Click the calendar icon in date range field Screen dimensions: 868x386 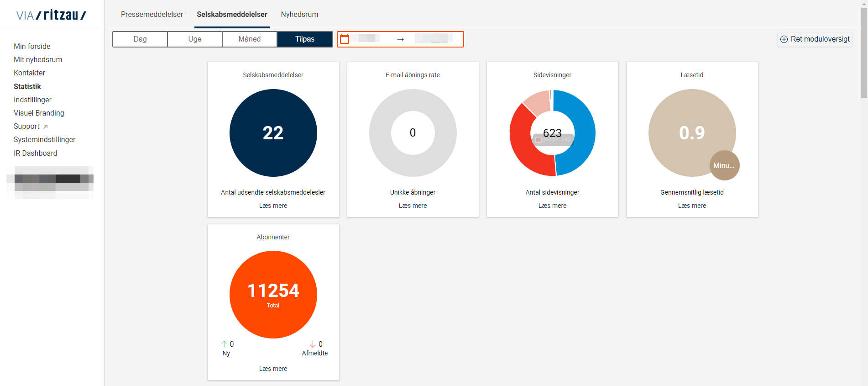345,39
